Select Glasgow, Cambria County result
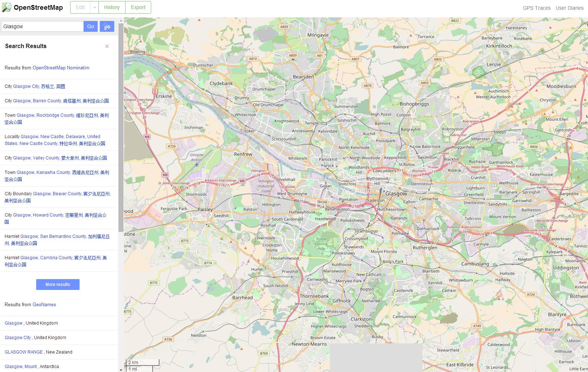Viewport: 588px width, 372px height. pyautogui.click(x=56, y=261)
